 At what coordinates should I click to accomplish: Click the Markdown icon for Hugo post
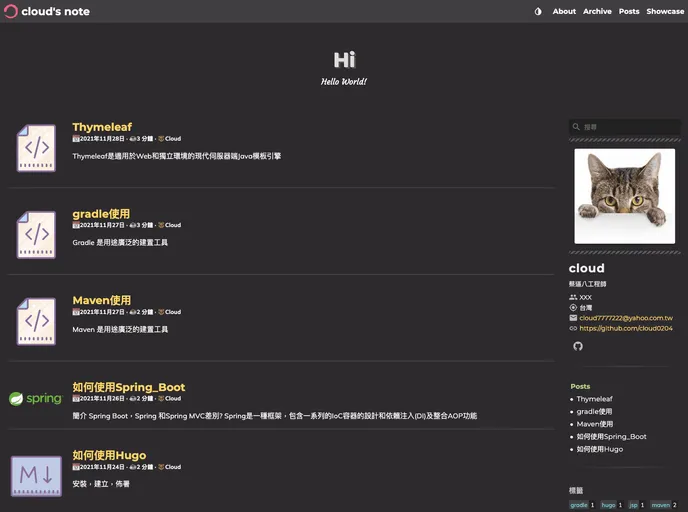(36, 475)
